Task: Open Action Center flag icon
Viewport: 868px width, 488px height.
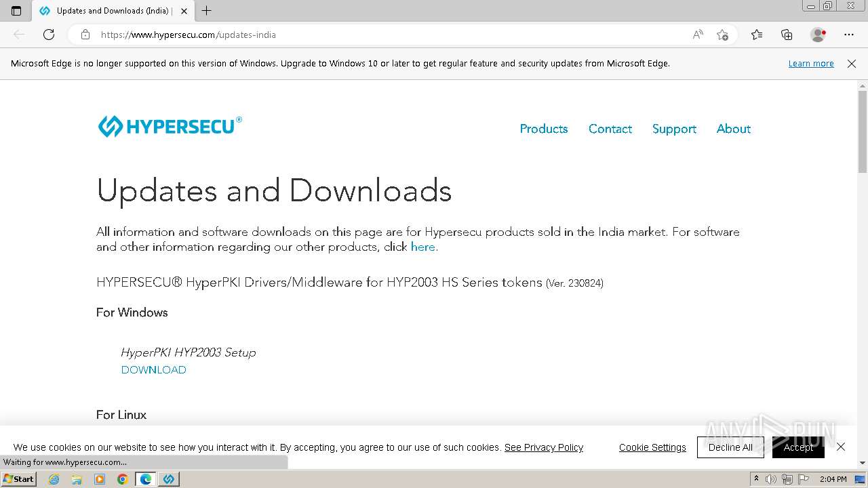Action: (803, 479)
